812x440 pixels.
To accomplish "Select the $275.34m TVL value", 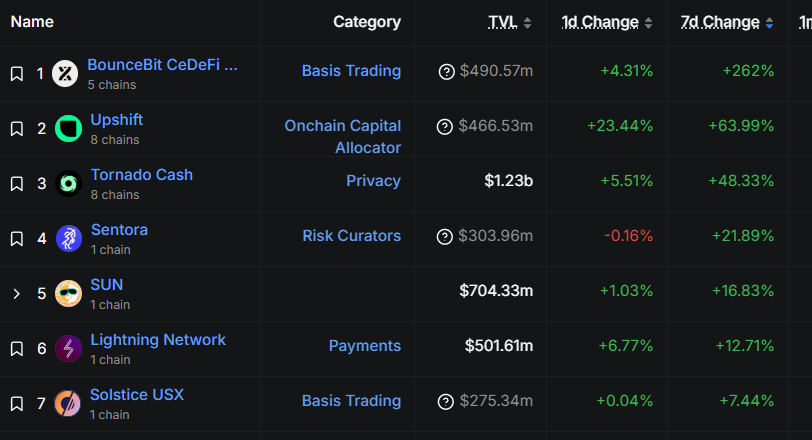I will point(496,401).
